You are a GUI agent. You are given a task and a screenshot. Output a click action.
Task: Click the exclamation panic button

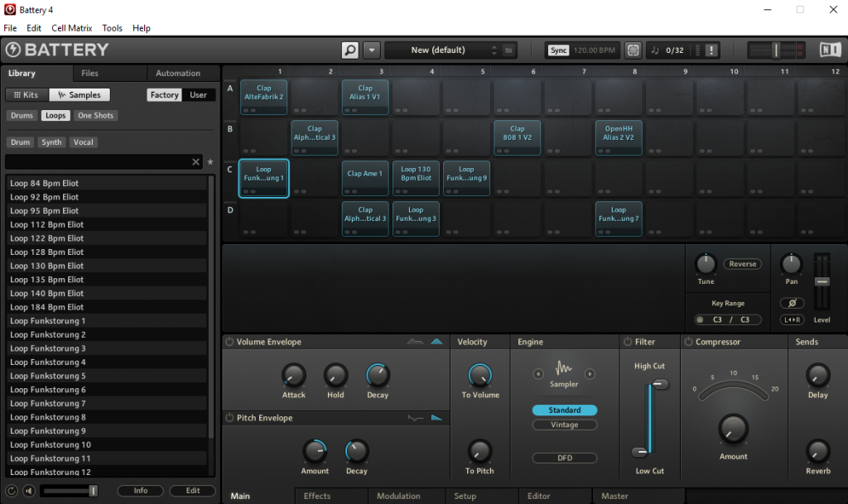click(x=711, y=50)
